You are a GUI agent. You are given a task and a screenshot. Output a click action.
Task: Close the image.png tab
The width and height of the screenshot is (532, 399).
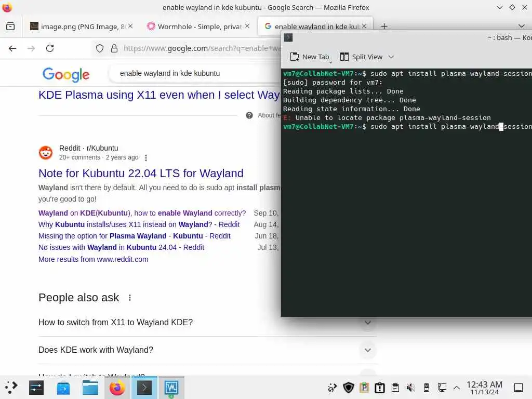130,26
